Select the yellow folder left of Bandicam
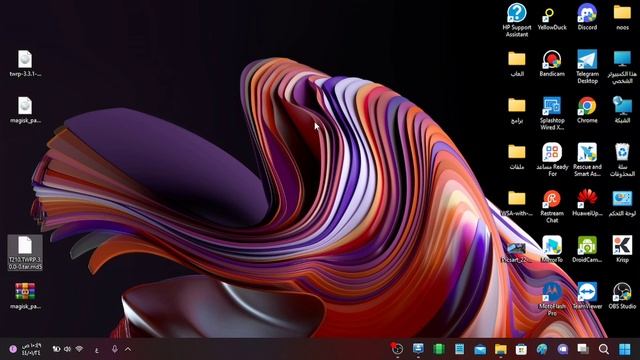 517,63
